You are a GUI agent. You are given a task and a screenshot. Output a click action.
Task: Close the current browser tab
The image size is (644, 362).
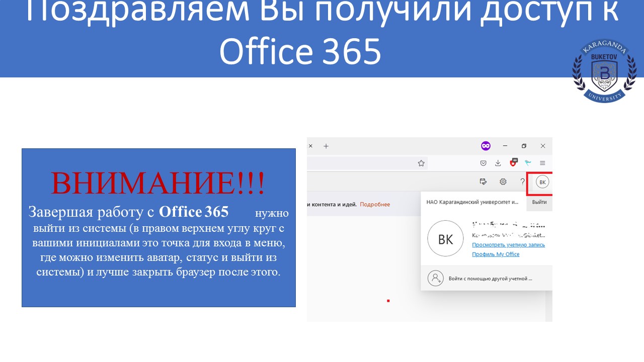pyautogui.click(x=310, y=146)
